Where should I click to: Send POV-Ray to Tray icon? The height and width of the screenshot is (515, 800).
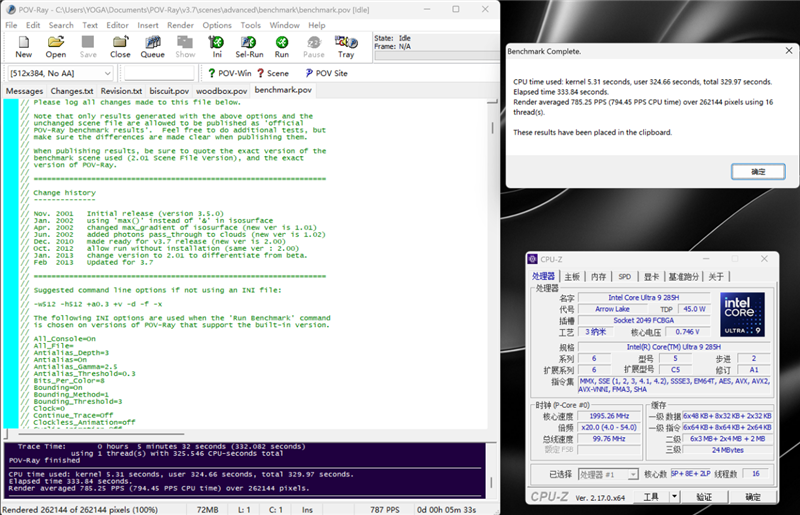pyautogui.click(x=346, y=47)
